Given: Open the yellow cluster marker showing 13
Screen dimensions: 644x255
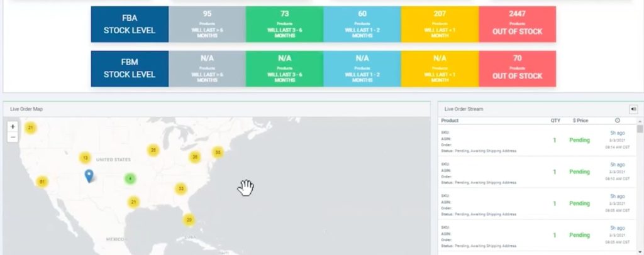Looking at the screenshot, I should point(85,158).
